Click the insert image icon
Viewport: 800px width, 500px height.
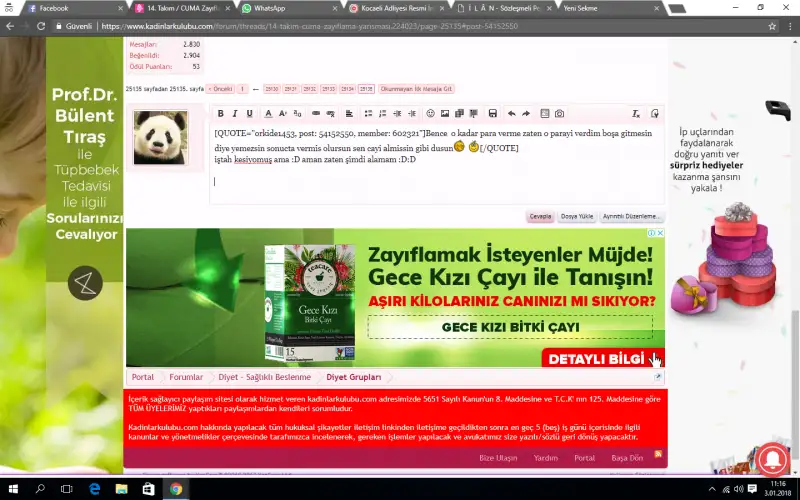point(445,114)
